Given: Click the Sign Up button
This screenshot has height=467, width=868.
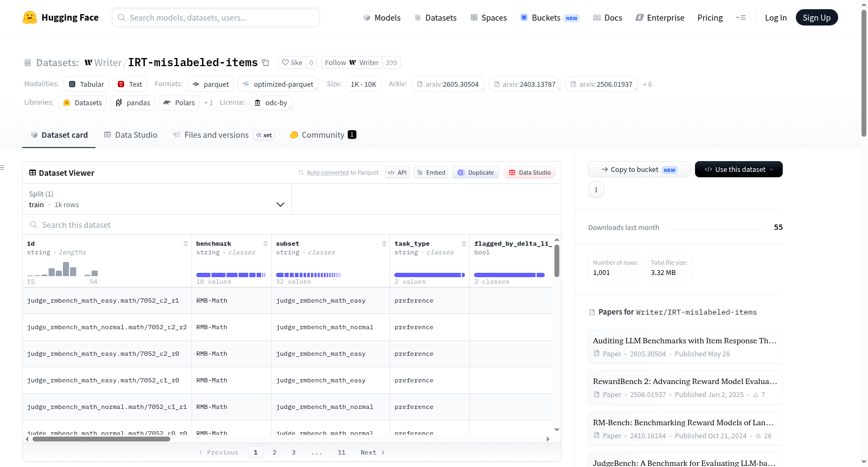Looking at the screenshot, I should pos(816,17).
